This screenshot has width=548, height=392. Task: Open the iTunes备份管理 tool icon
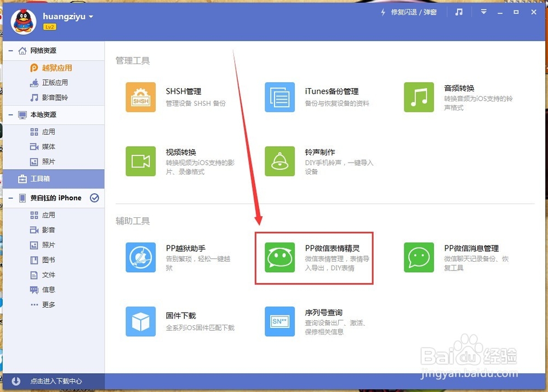[280, 97]
